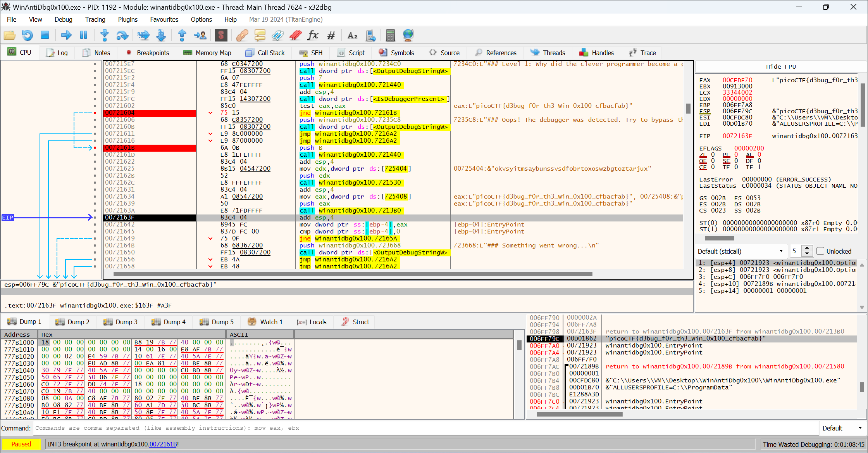Click the Hide FPU button
The width and height of the screenshot is (868, 453).
[781, 67]
